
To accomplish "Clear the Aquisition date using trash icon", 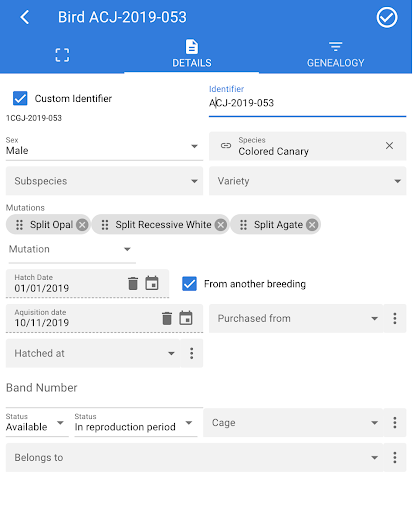I will (x=167, y=318).
